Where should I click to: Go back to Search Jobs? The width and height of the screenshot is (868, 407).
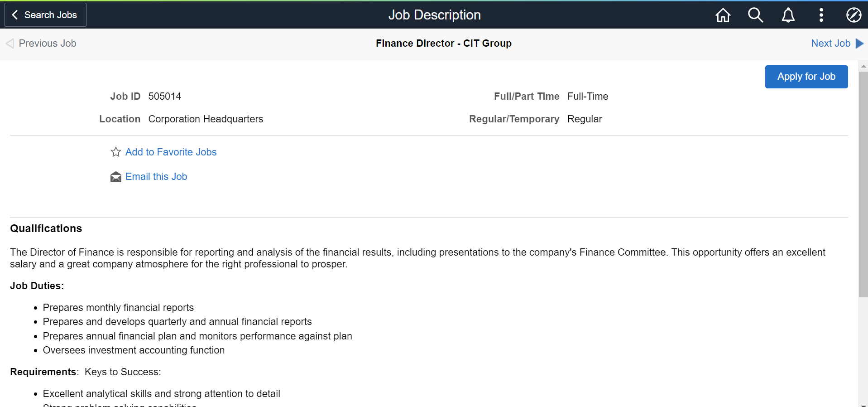tap(45, 15)
